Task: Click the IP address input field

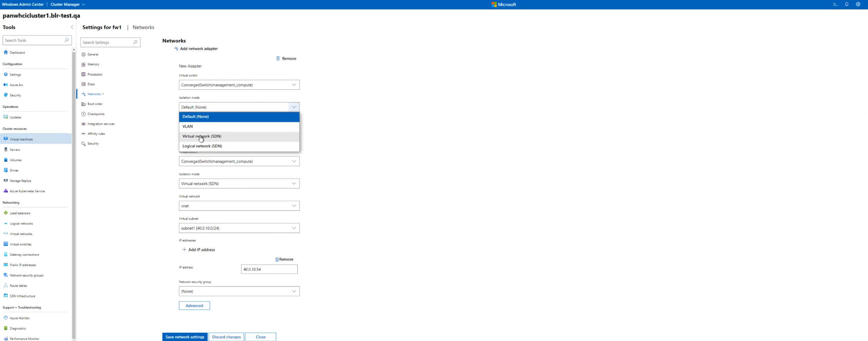Action: 269,269
